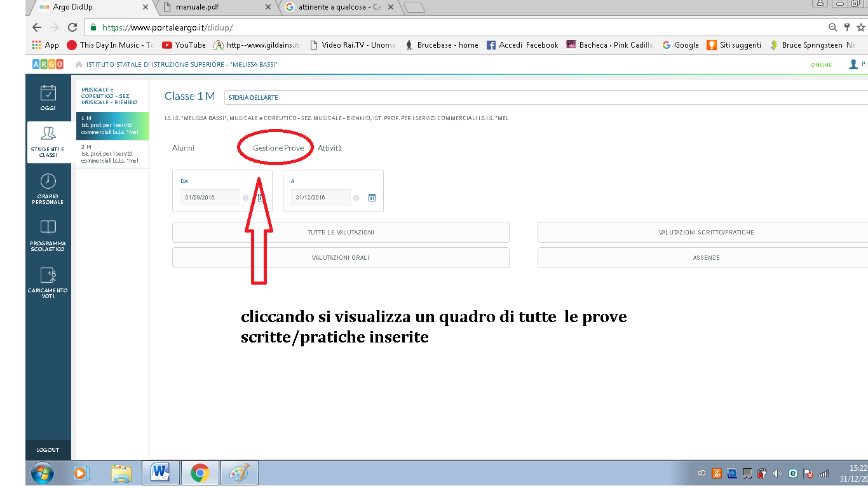The image size is (868, 488).
Task: Click Tutte le Valutazioni button
Action: point(341,233)
